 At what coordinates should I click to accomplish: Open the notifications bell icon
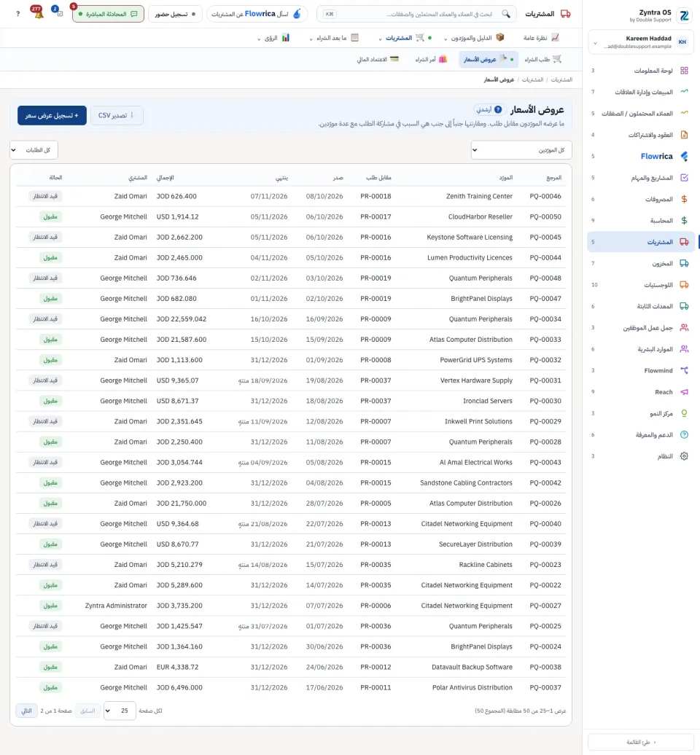tap(38, 12)
